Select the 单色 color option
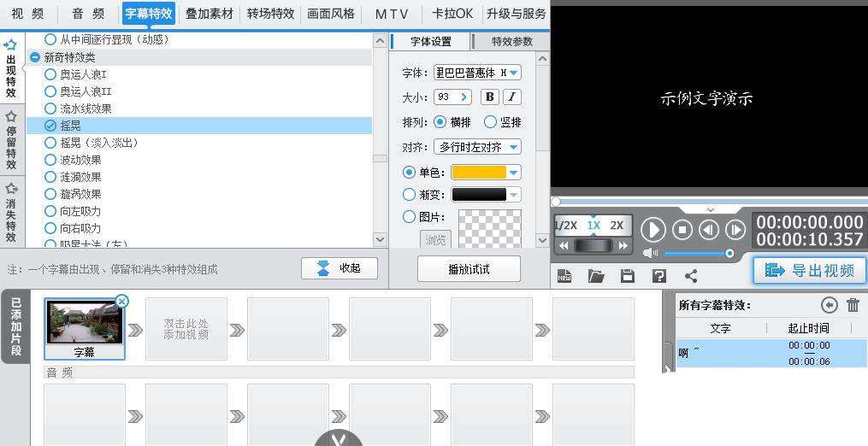Image resolution: width=868 pixels, height=446 pixels. [409, 173]
